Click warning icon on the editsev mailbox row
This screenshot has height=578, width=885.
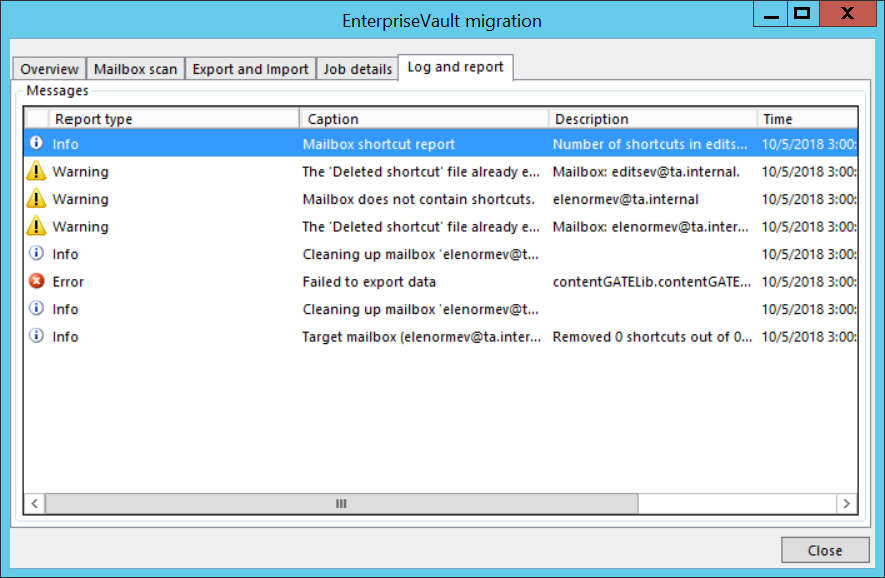37,172
